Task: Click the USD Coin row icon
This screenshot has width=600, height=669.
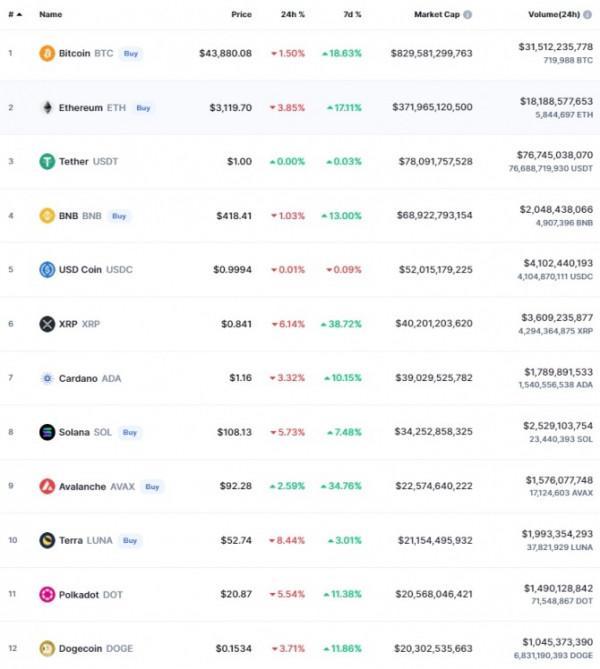Action: (47, 269)
